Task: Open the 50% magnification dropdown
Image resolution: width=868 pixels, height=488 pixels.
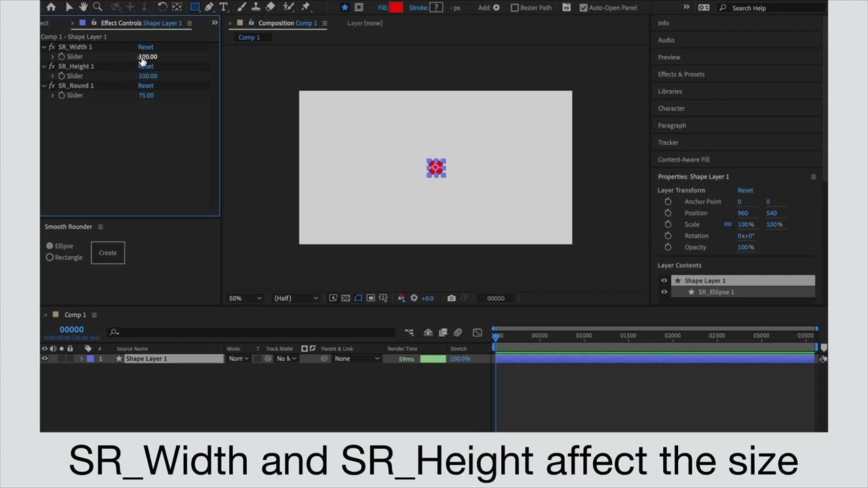Action: [245, 298]
